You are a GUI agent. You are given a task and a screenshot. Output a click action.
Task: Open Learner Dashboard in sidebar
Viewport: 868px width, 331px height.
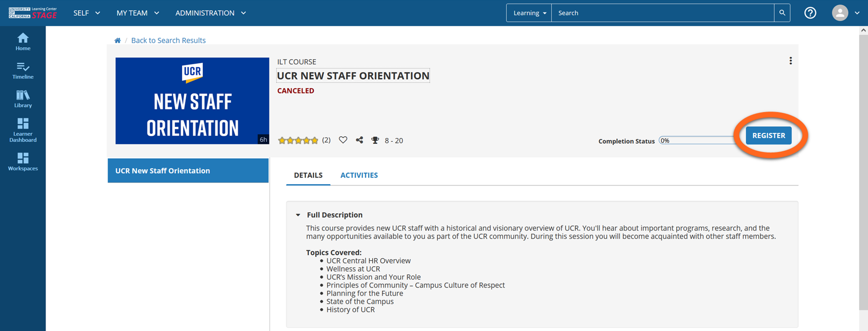point(23,130)
